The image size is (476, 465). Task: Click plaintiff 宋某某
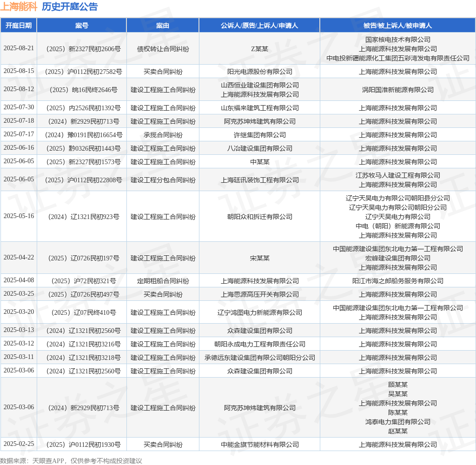pyautogui.click(x=259, y=258)
